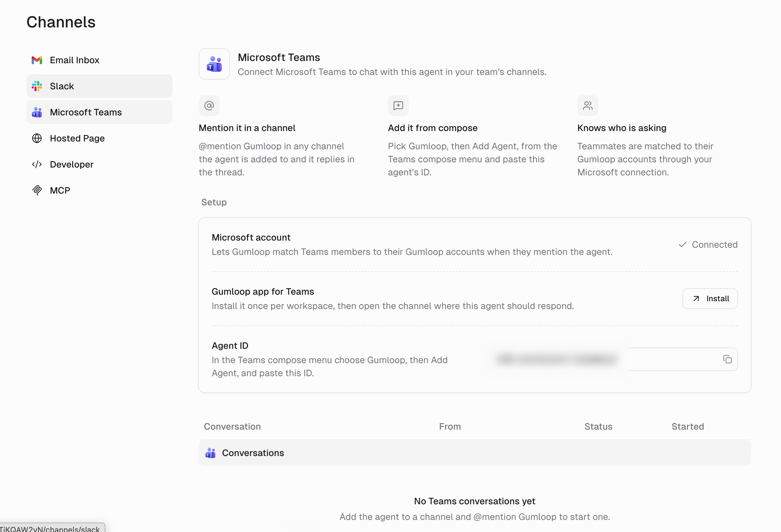Click the Add it from compose heading
The image size is (781, 532).
(x=433, y=128)
